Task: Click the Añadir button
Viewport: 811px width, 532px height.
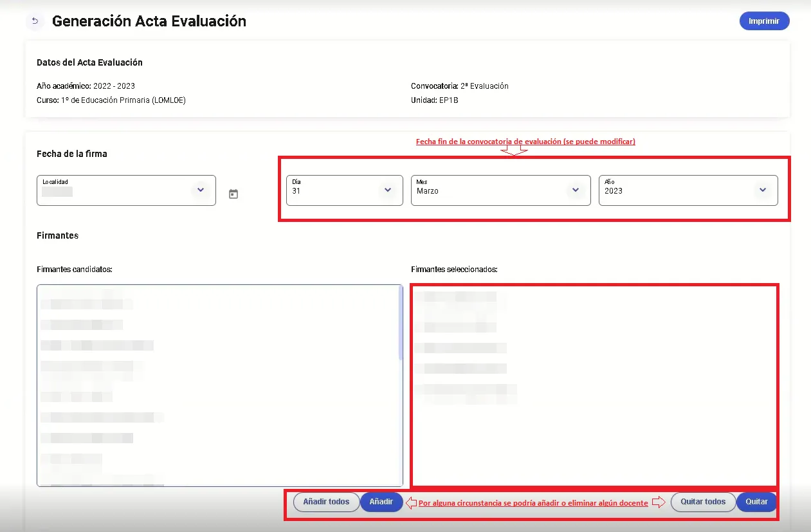Action: click(x=381, y=502)
